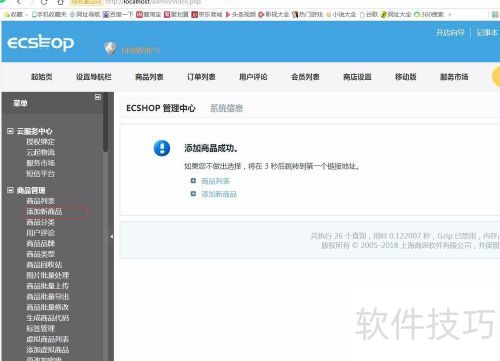
Task: Open 服务市场 in the sidebar menu
Action: click(x=40, y=163)
